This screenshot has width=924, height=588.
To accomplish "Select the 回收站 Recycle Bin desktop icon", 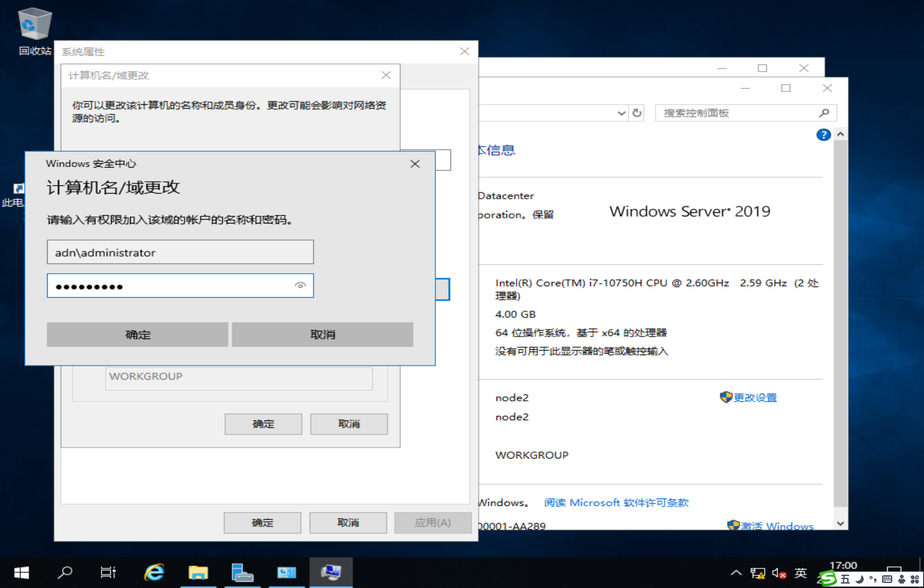I will tap(34, 31).
